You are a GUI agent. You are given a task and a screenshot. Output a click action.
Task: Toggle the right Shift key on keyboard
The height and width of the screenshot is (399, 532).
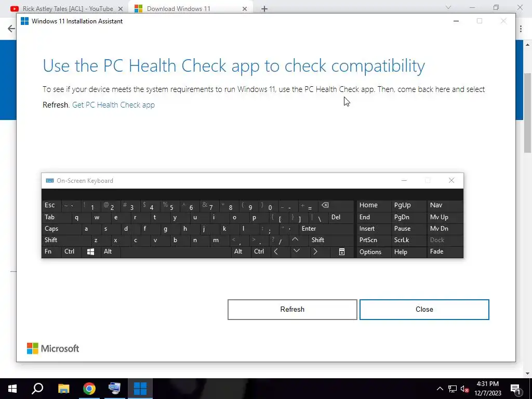coord(331,240)
